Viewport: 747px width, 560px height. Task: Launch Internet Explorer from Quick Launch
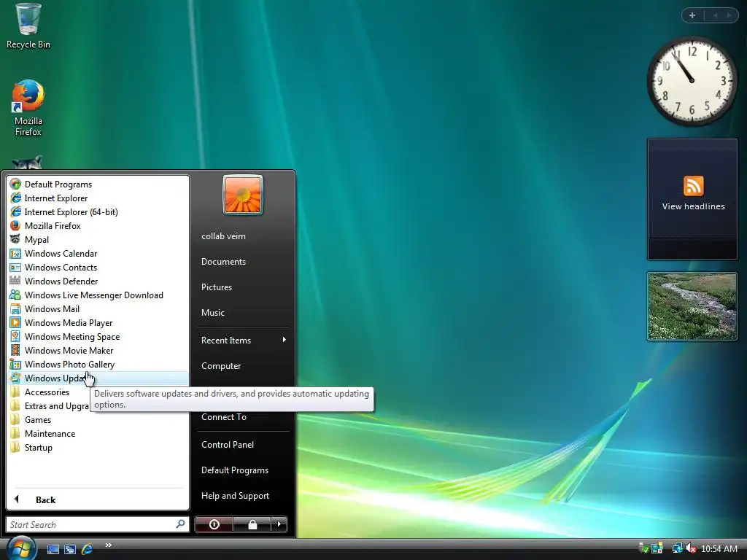[x=87, y=550]
